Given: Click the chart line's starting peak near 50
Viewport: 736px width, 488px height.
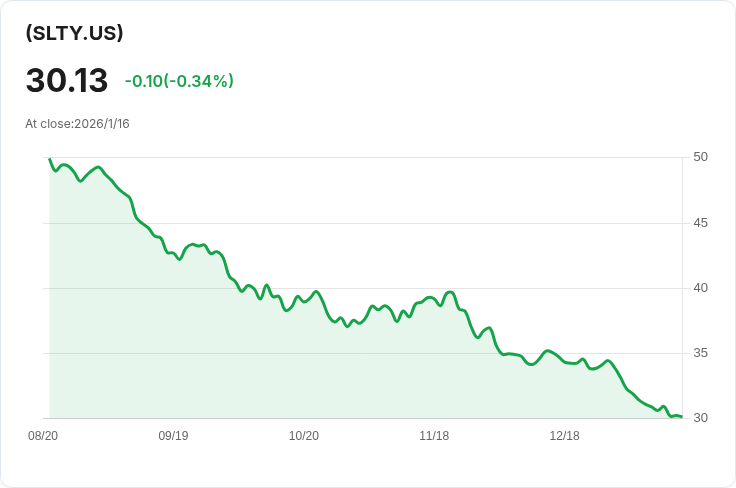Looking at the screenshot, I should click(50, 159).
